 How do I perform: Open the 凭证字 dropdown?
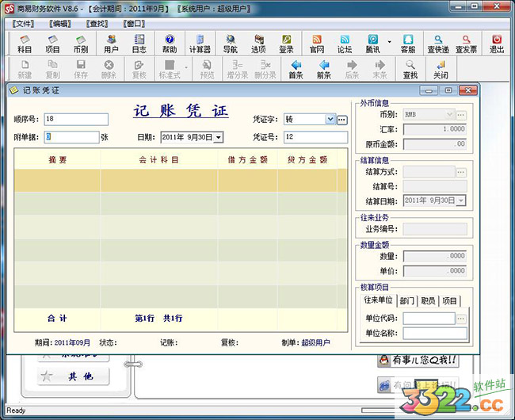click(330, 119)
